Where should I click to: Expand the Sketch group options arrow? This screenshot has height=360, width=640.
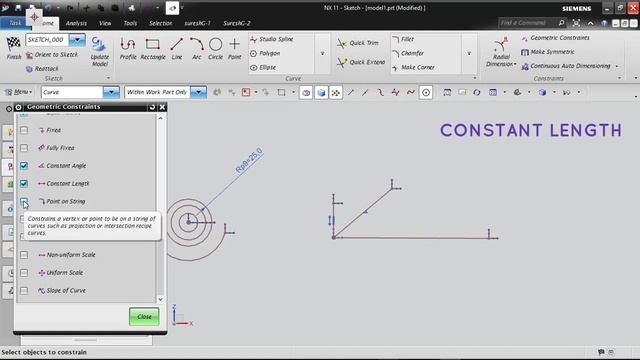(x=108, y=78)
